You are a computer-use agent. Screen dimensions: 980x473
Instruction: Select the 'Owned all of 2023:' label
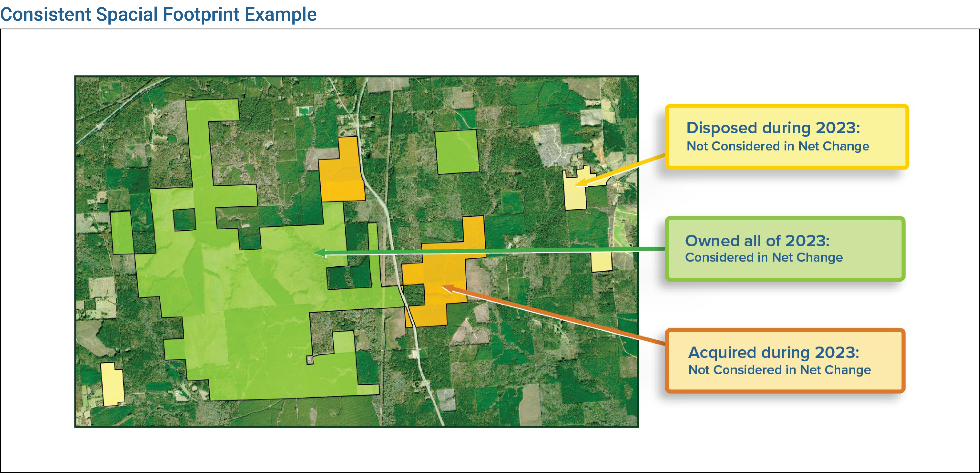click(757, 241)
